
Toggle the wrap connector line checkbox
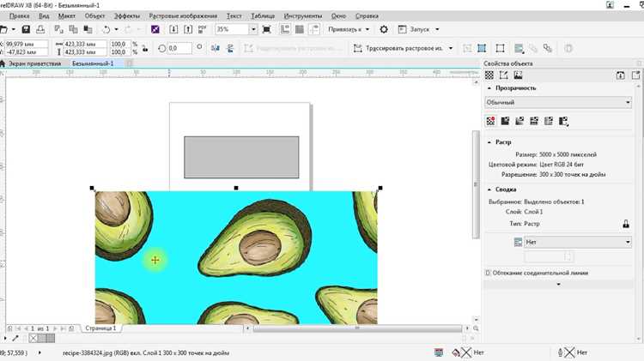pos(488,273)
